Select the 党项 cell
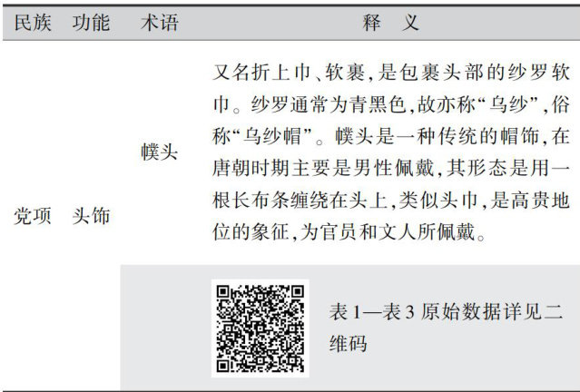Screen dimensions: 580x392 34,216
